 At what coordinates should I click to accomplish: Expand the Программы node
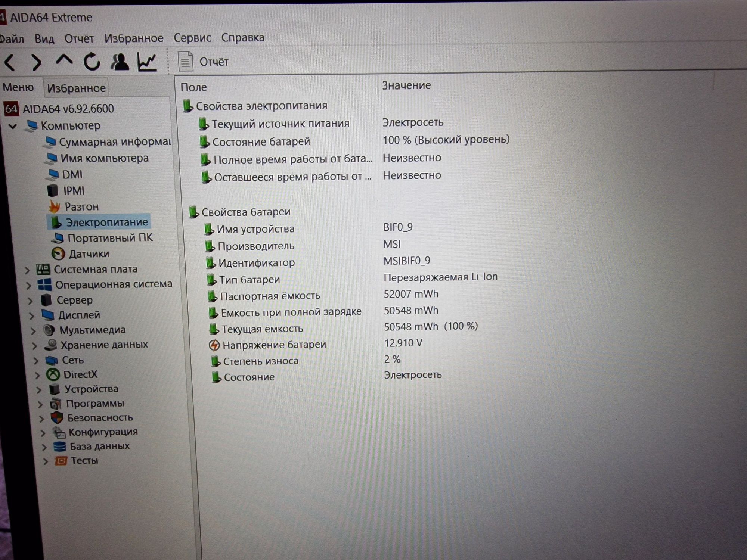40,404
